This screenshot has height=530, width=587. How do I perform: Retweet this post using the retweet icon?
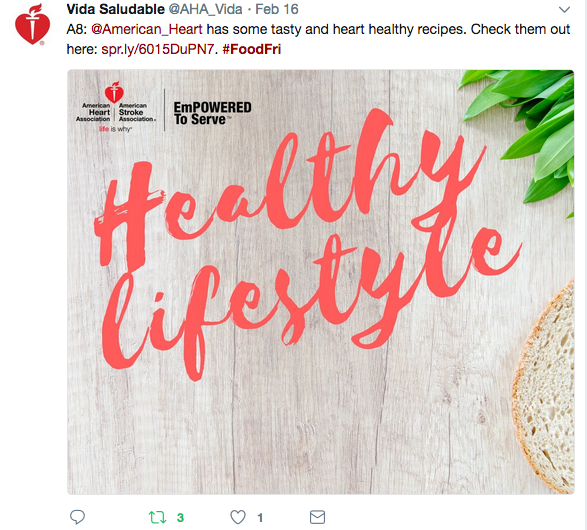pos(157,517)
